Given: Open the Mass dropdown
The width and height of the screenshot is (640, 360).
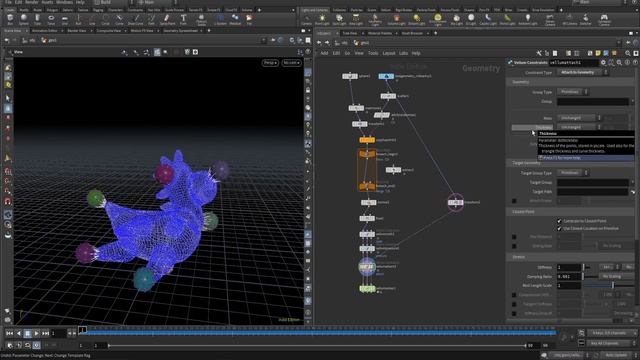Looking at the screenshot, I should tap(579, 118).
